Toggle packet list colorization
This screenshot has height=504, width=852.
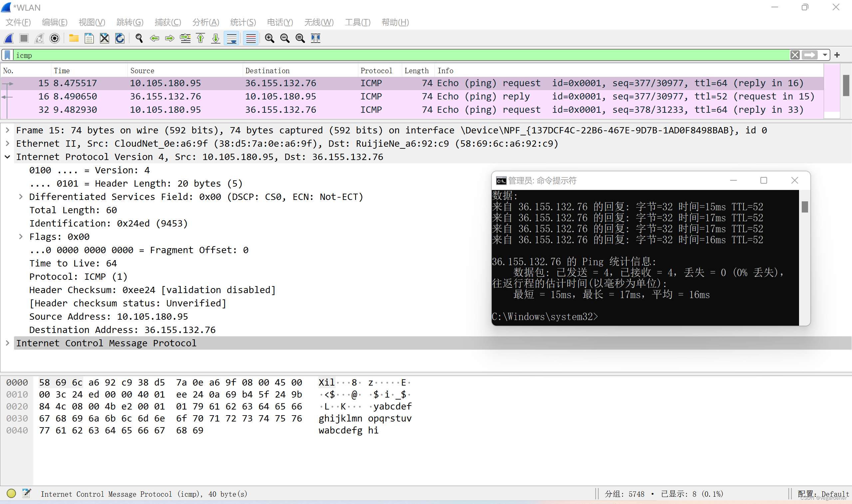pos(251,38)
